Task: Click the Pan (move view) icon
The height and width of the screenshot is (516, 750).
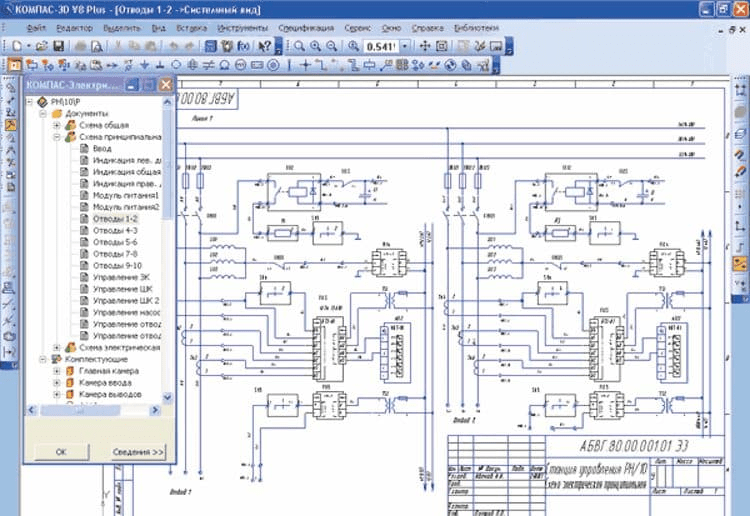Action: (423, 46)
